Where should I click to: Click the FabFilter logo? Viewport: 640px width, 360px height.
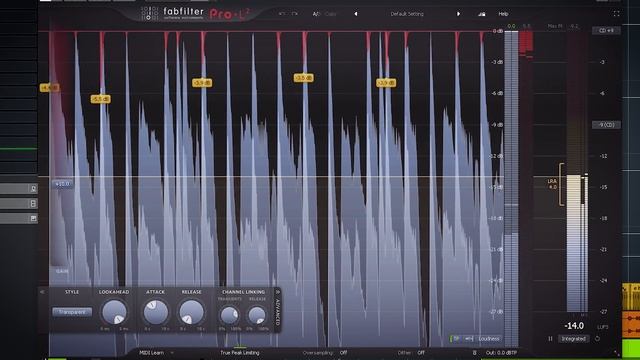pyautogui.click(x=172, y=13)
